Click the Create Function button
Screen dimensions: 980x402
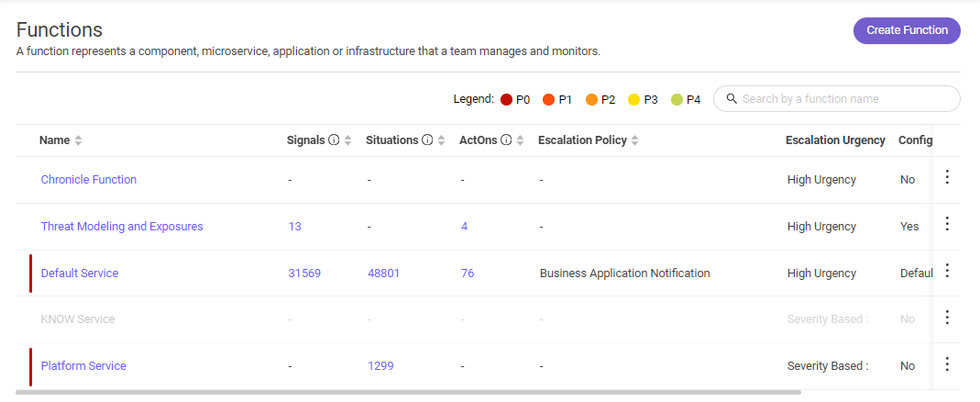(907, 30)
